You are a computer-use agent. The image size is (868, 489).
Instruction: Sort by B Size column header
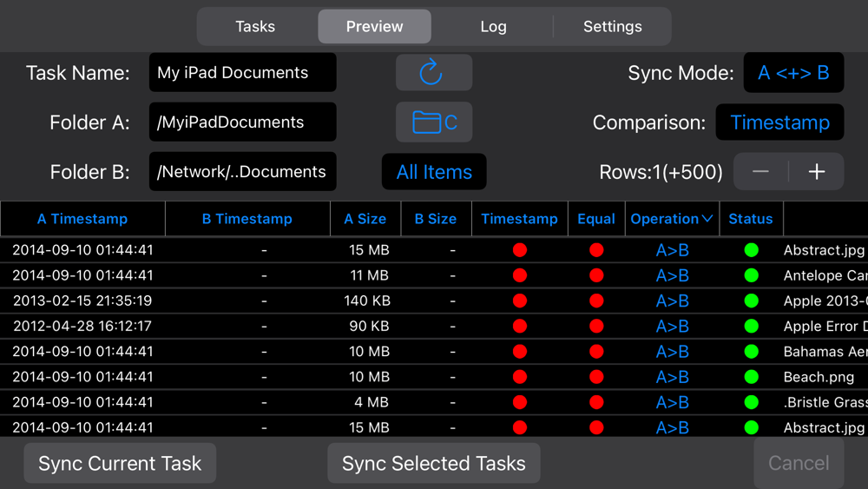pos(436,219)
